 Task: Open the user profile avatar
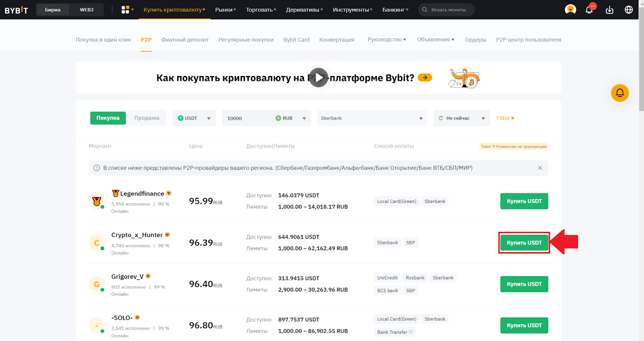point(570,9)
